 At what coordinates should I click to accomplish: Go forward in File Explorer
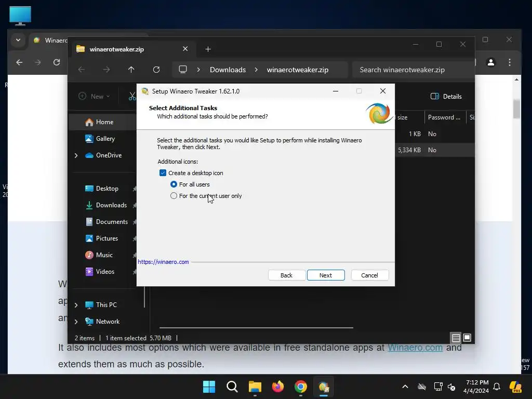point(107,70)
